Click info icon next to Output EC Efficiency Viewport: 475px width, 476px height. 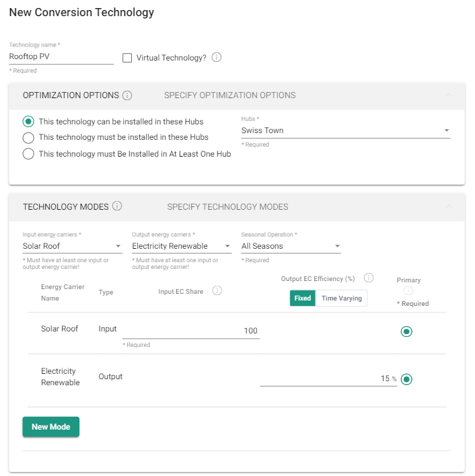coord(368,278)
